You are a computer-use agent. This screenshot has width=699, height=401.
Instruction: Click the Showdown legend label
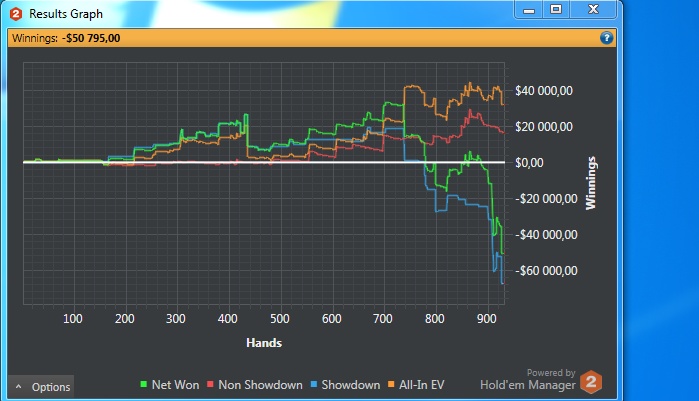click(351, 385)
